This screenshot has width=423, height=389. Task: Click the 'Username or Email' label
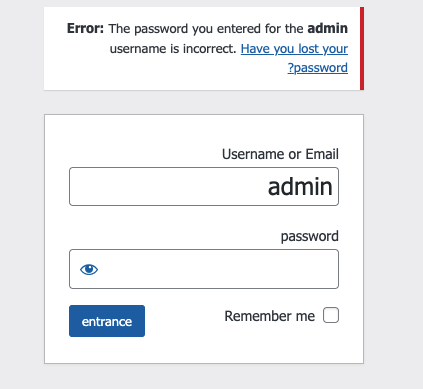(280, 154)
